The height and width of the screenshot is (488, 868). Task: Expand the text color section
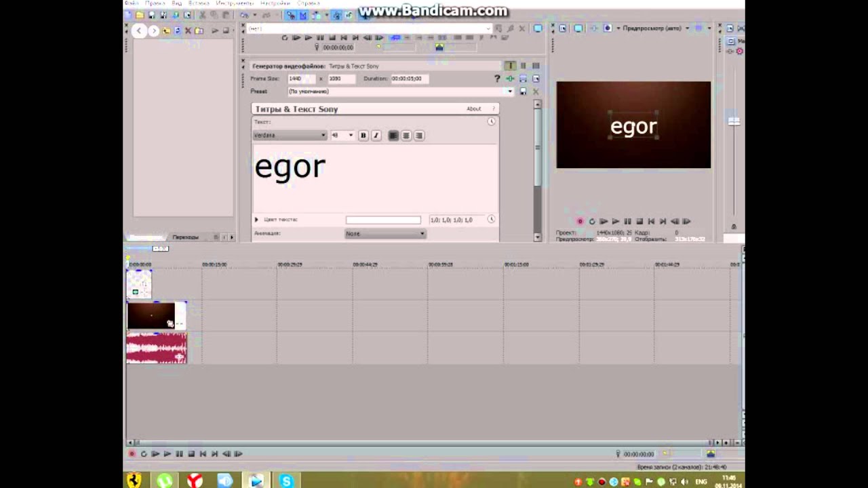[x=256, y=220]
